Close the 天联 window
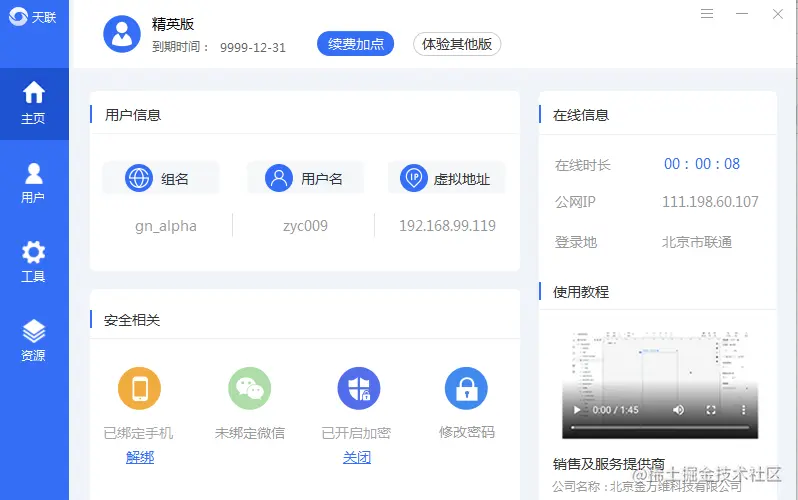Screen dimensions: 798x500 (x=778, y=14)
